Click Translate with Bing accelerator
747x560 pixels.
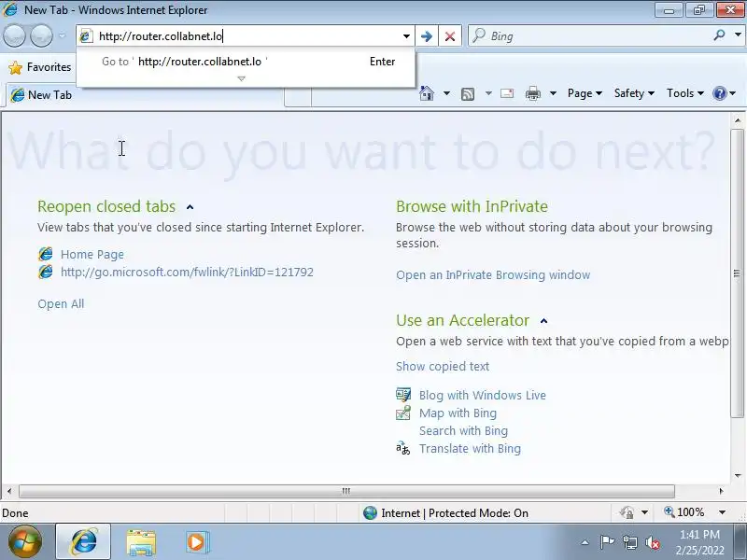coord(471,449)
